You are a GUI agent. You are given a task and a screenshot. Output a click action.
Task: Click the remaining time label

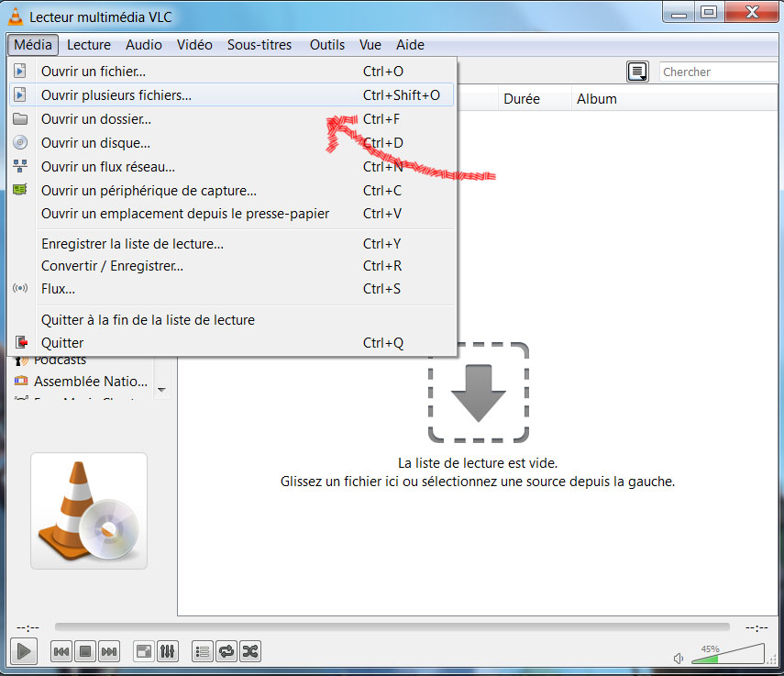click(x=756, y=627)
